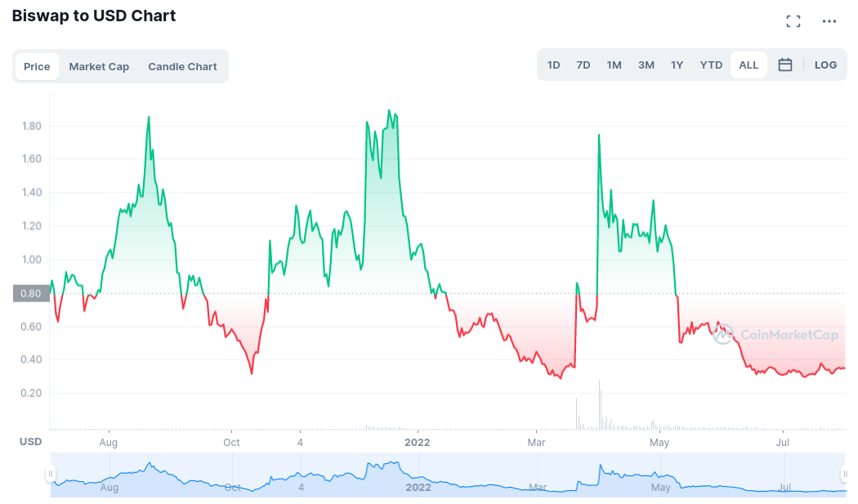858x504 pixels.
Task: Select the 3M time range
Action: (x=646, y=65)
